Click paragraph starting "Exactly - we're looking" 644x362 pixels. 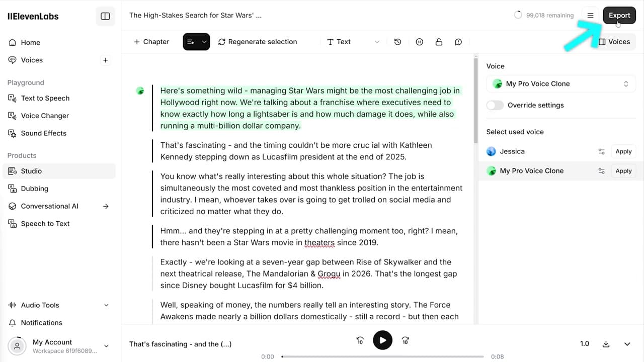pos(308,274)
